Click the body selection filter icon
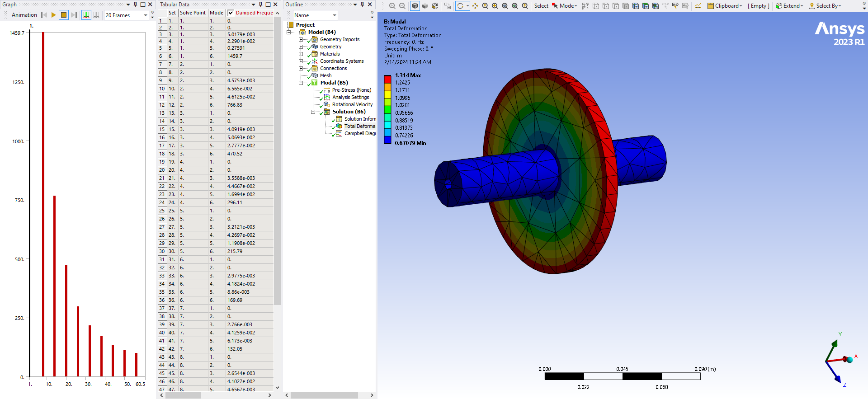The image size is (868, 399). tap(626, 6)
